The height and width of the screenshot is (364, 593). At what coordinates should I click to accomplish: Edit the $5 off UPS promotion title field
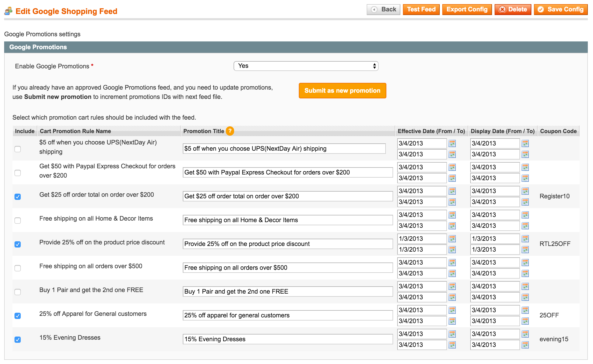point(284,149)
